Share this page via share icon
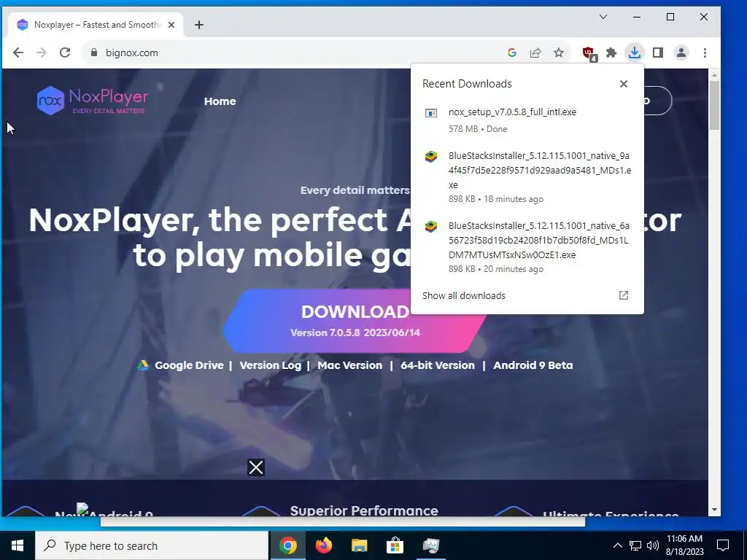 [x=535, y=52]
